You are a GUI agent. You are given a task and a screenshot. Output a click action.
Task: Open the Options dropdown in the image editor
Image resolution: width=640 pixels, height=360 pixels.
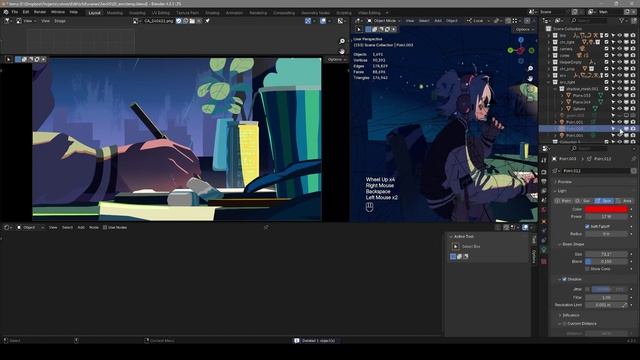[x=336, y=60]
